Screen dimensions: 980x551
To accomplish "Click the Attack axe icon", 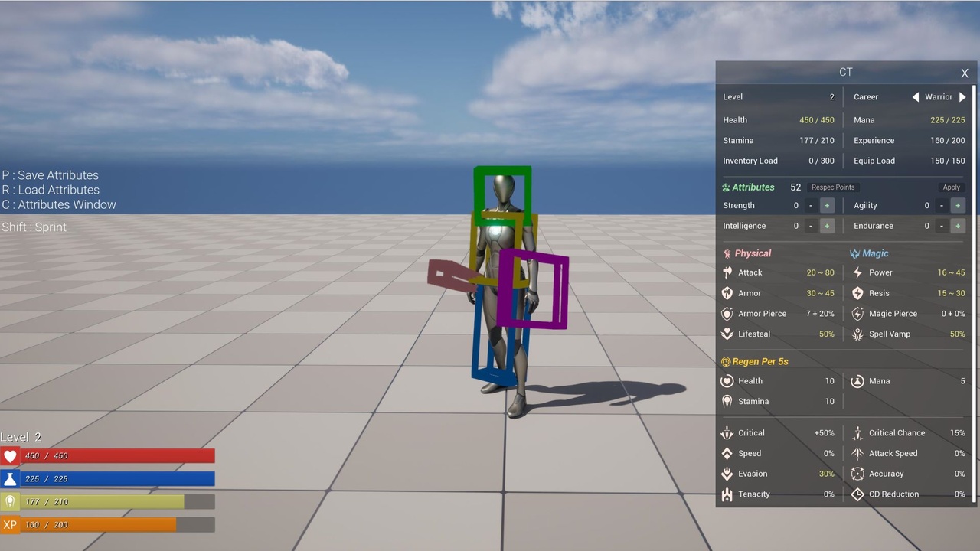I will (x=727, y=272).
